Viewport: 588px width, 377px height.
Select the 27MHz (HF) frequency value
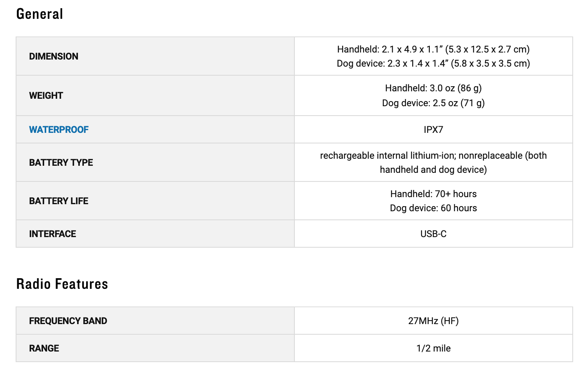(433, 321)
